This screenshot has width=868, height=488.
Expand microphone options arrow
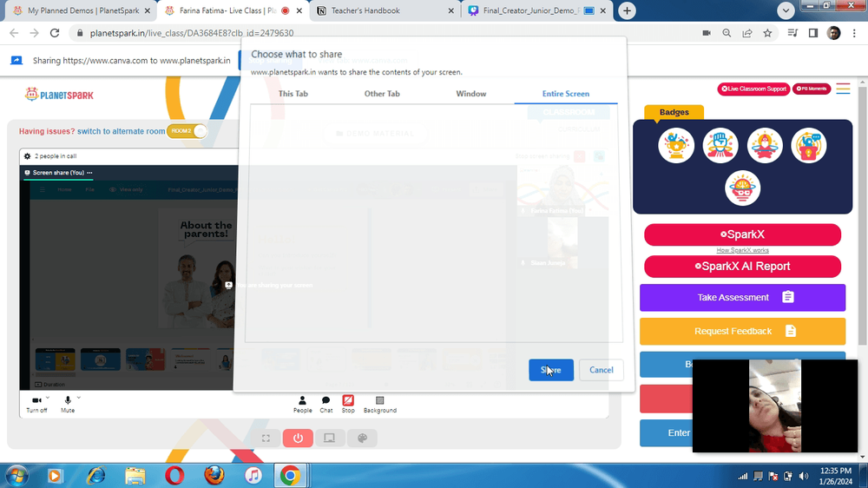point(79,397)
